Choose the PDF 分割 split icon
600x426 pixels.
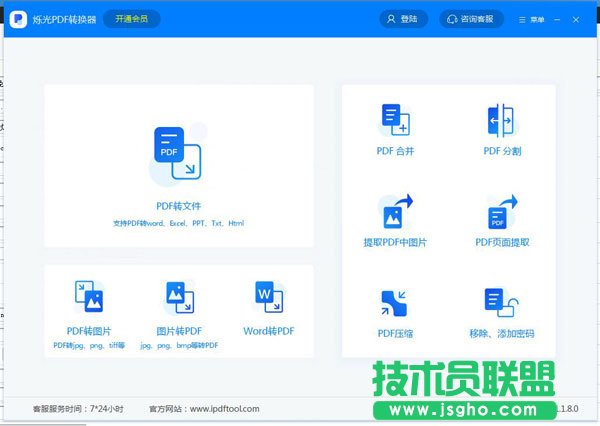coord(502,120)
